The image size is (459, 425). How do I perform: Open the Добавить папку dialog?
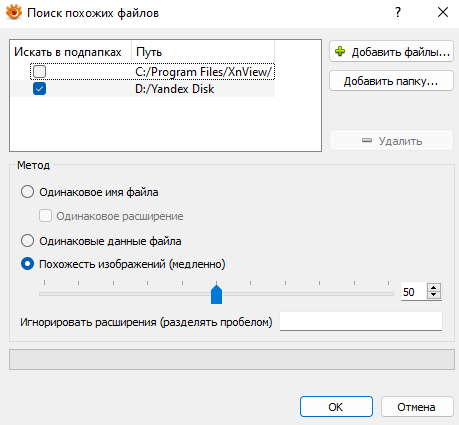coord(391,81)
